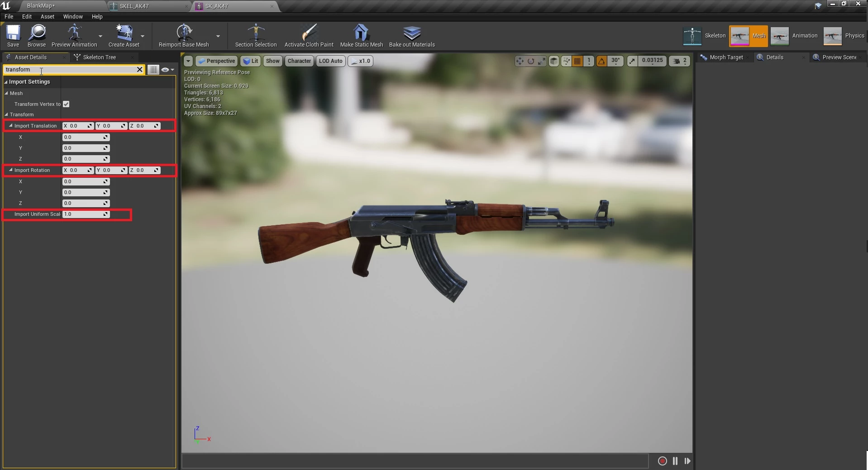Viewport: 868px width, 470px height.
Task: Step forward in animation playback
Action: [687, 461]
